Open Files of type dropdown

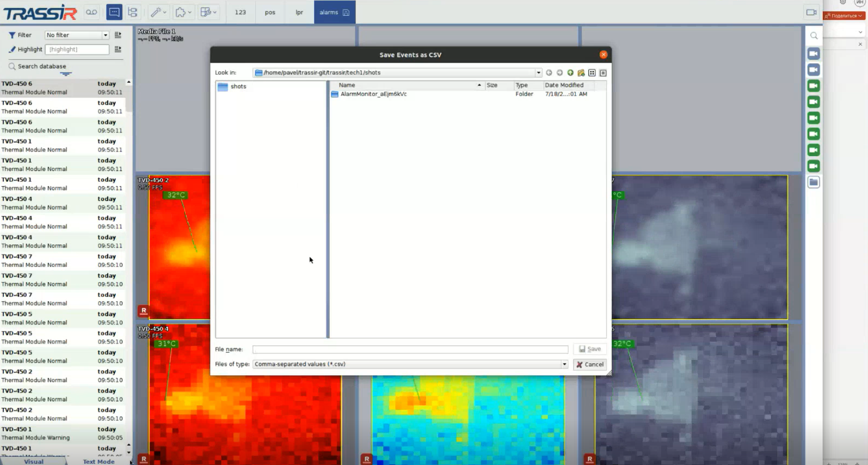coord(410,364)
